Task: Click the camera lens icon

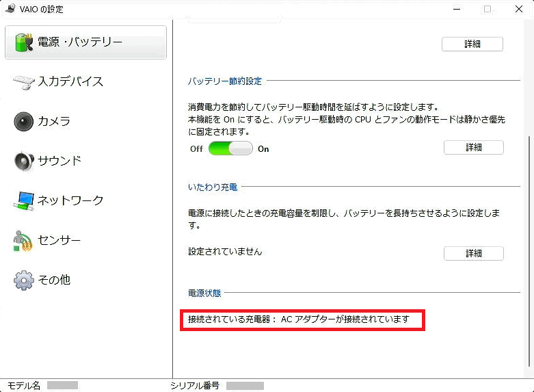Action: pyautogui.click(x=23, y=121)
